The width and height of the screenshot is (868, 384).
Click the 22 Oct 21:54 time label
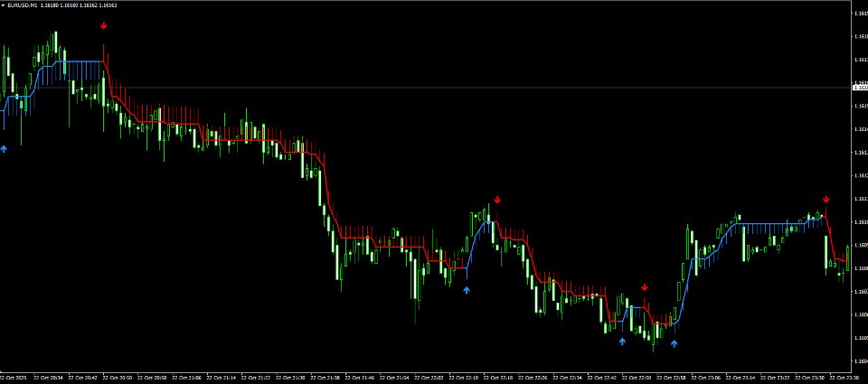click(x=395, y=378)
